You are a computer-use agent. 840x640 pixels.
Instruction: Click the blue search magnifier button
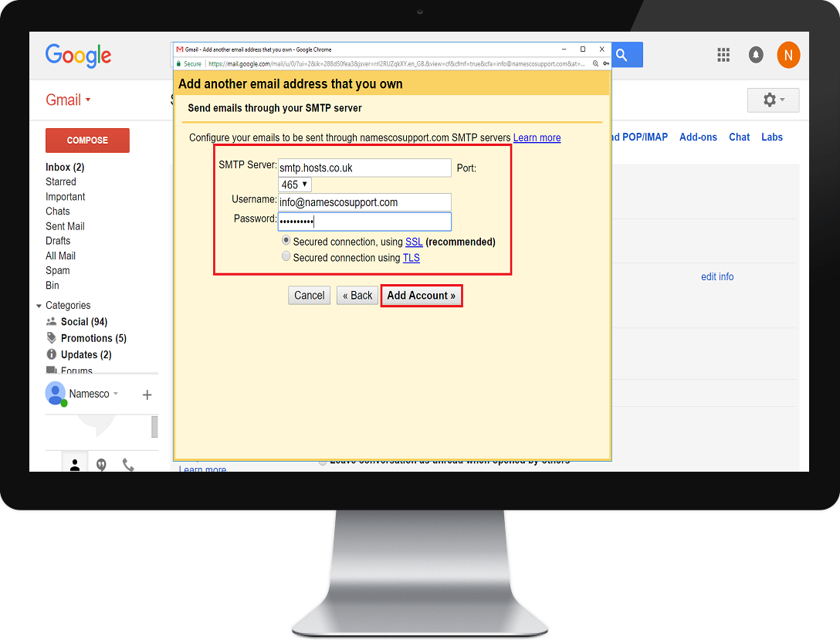pos(627,55)
